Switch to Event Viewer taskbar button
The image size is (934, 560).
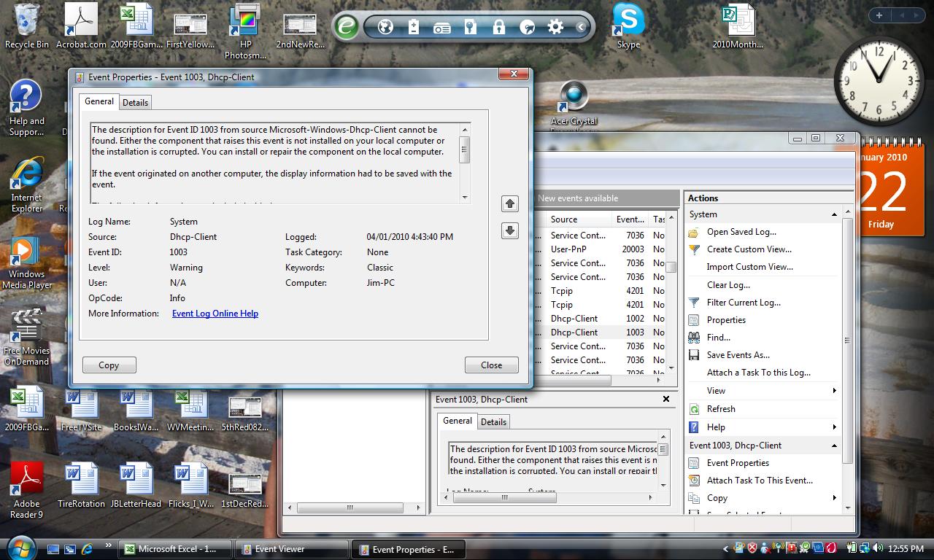293,549
